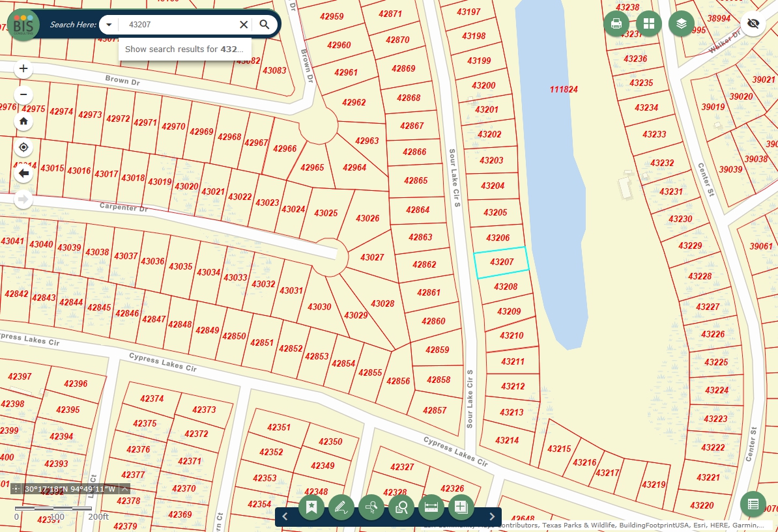The height and width of the screenshot is (532, 778).
Task: Zoom out of the map
Action: click(x=23, y=94)
